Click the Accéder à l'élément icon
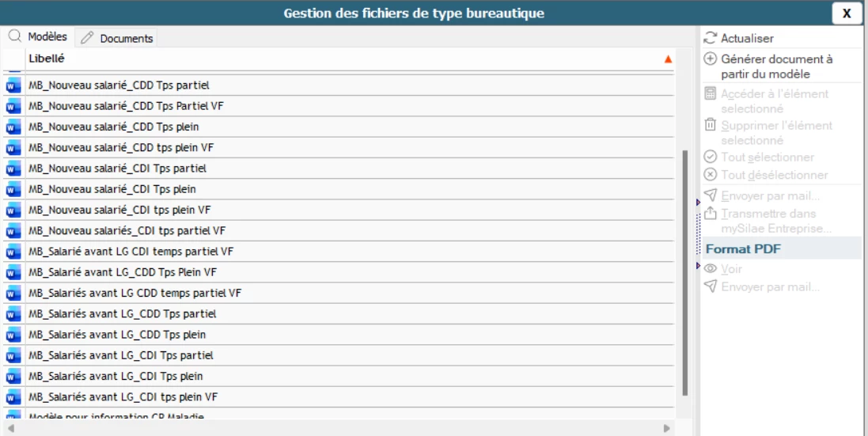The image size is (868, 436). coord(711,94)
